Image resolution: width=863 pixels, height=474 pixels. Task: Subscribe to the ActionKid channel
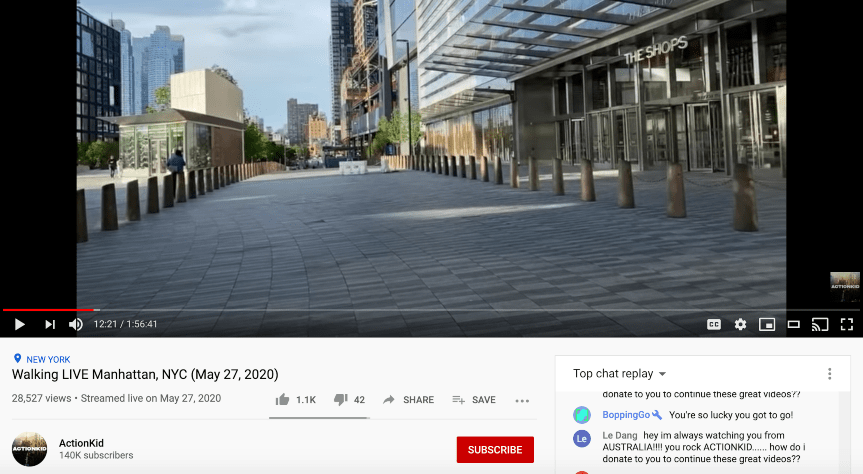495,450
